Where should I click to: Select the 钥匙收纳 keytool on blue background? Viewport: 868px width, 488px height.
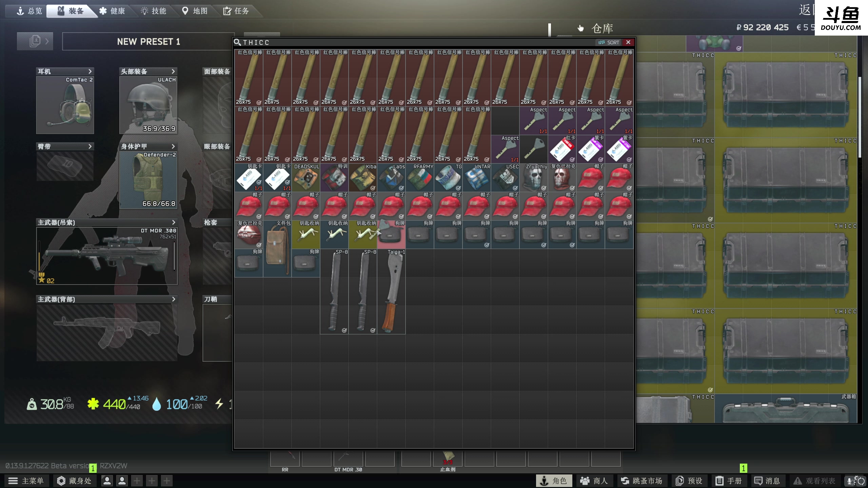click(x=334, y=235)
